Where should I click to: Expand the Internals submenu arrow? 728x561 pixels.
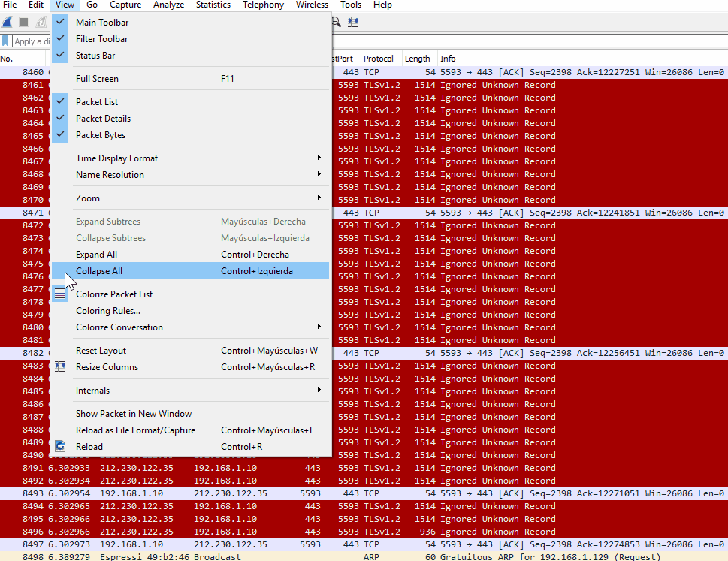point(319,390)
